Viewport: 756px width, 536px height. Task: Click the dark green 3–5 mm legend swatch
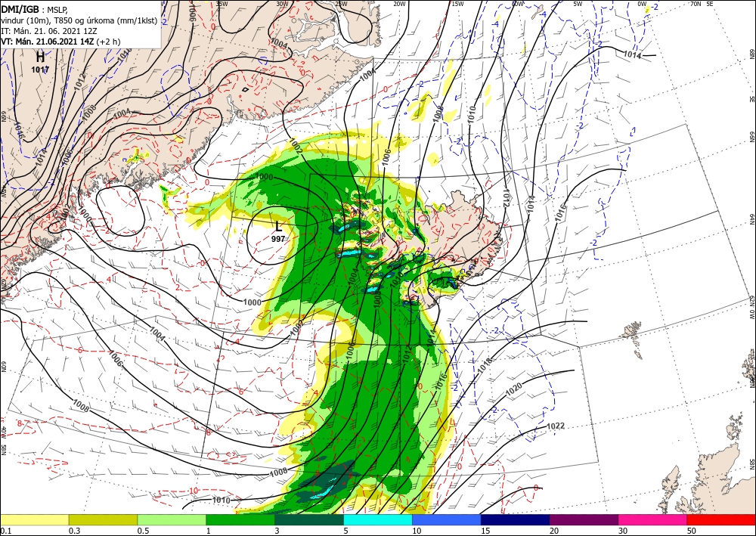tap(309, 519)
